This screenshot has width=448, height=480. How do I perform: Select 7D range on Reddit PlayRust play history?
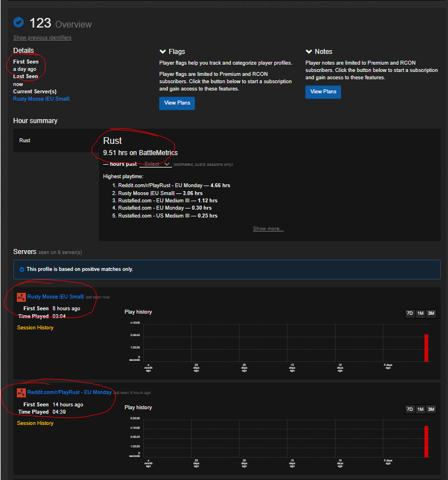click(410, 409)
